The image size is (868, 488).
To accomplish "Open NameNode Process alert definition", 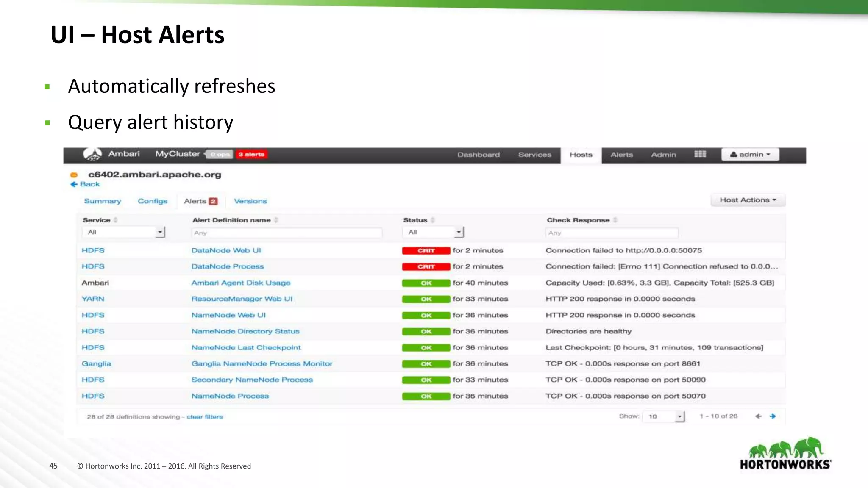I will [230, 396].
